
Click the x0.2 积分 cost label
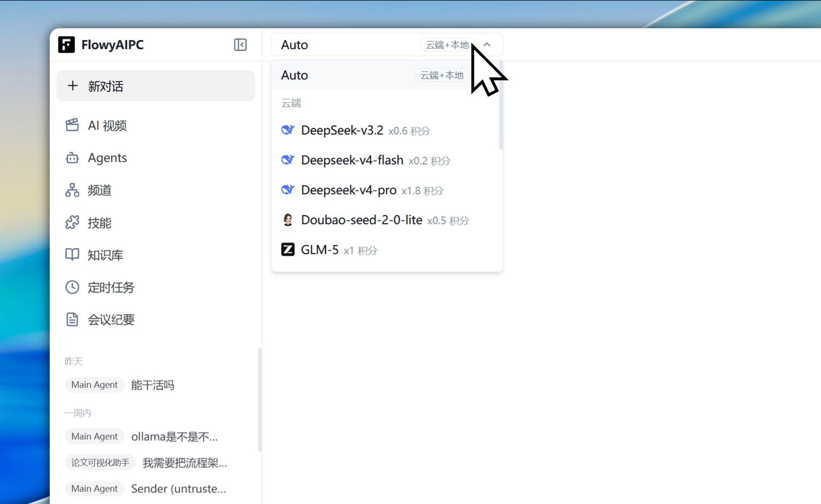coord(429,161)
